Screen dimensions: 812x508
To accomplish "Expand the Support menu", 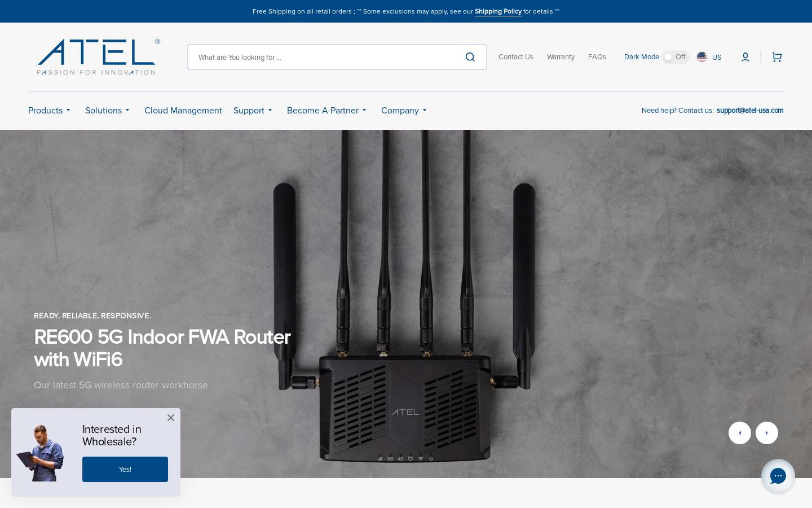I will (x=253, y=111).
